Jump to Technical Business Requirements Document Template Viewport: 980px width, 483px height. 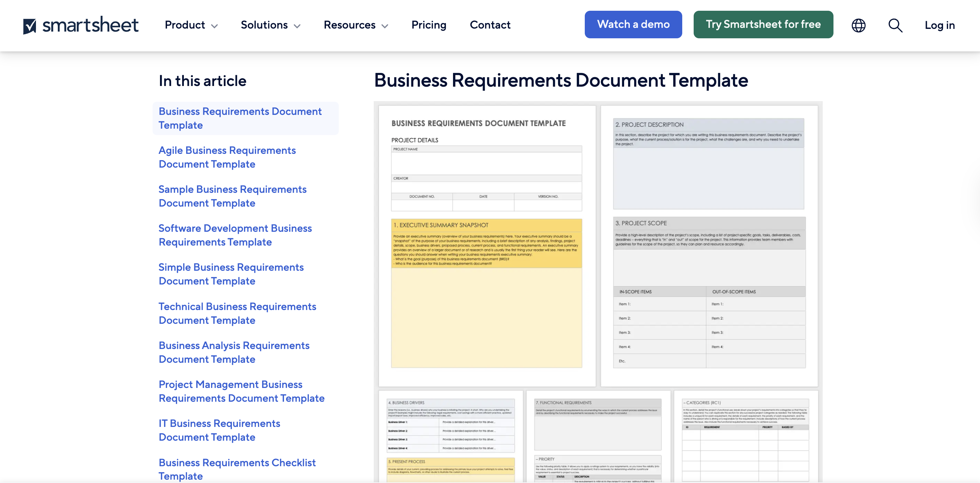[x=237, y=313]
